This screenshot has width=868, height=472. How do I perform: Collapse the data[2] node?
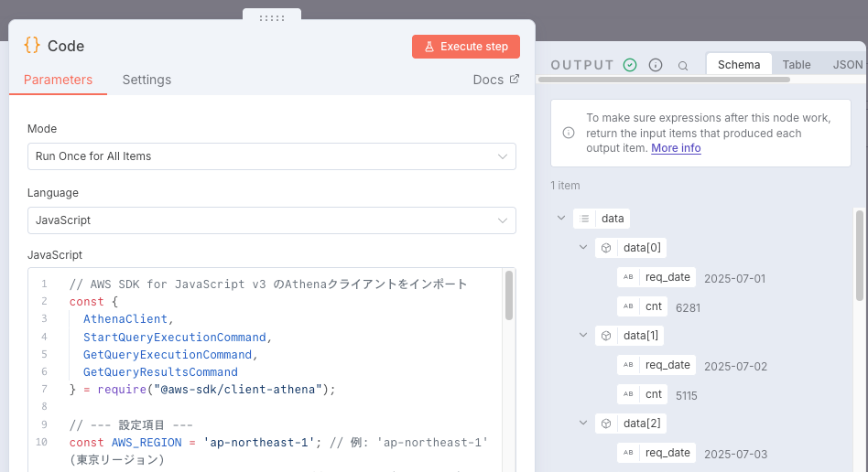point(583,424)
